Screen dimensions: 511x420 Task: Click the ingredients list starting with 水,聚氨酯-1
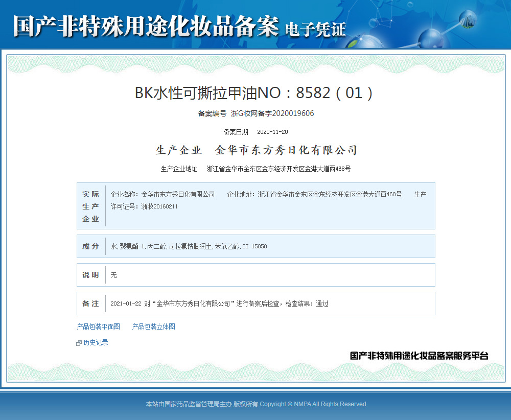pyautogui.click(x=189, y=246)
